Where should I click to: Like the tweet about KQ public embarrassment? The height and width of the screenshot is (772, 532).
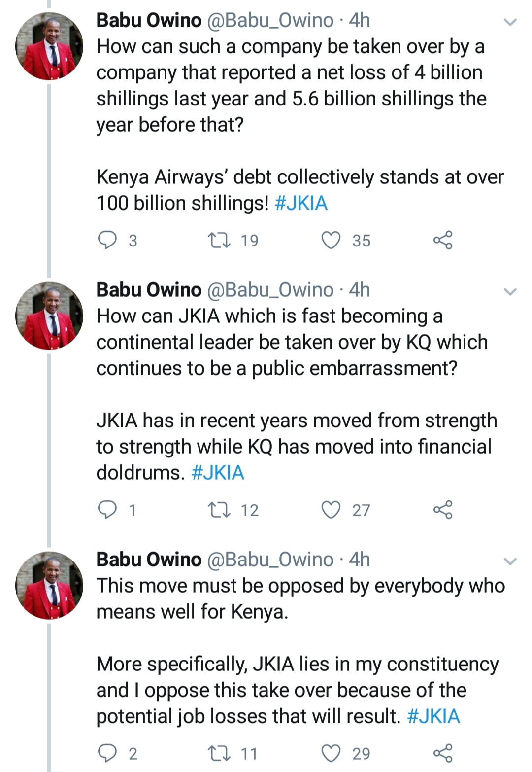pyautogui.click(x=331, y=510)
